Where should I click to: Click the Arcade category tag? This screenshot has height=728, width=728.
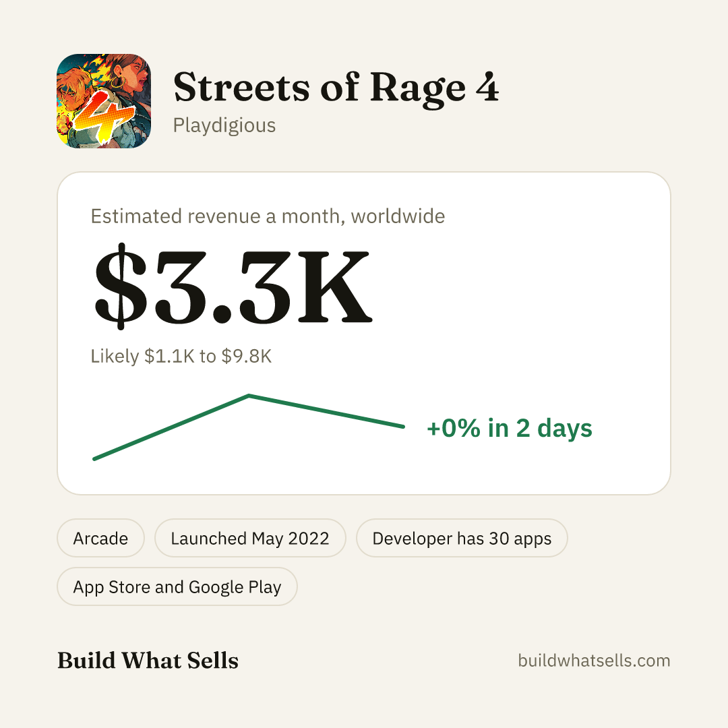pos(100,538)
